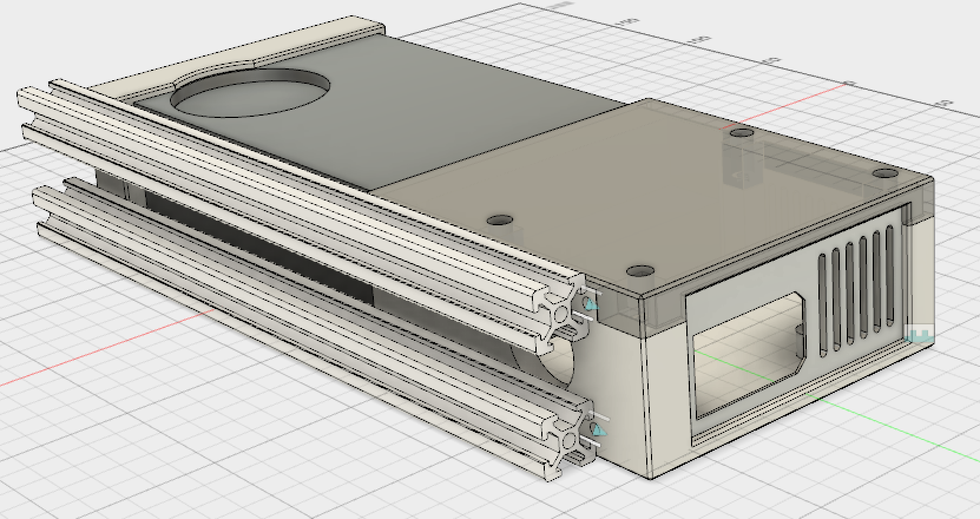Select the joint glyph on the upper extrusion
This screenshot has width=980, height=519.
(x=591, y=304)
